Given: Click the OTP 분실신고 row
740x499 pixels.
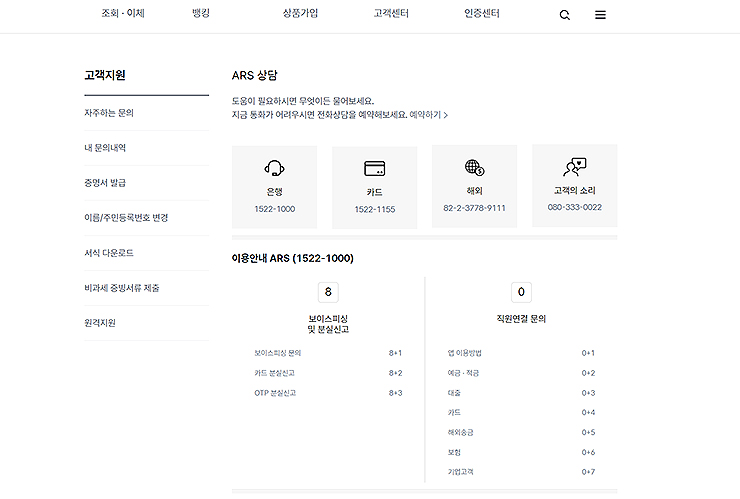Looking at the screenshot, I should pyautogui.click(x=328, y=393).
